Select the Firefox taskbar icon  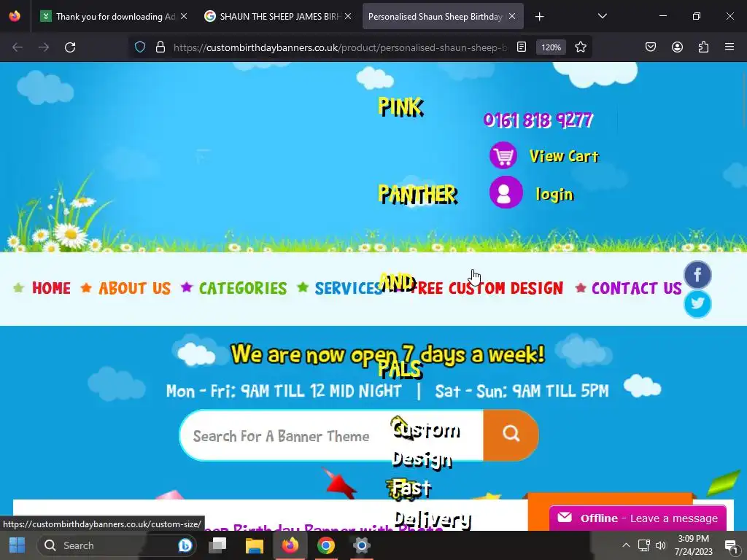click(290, 545)
